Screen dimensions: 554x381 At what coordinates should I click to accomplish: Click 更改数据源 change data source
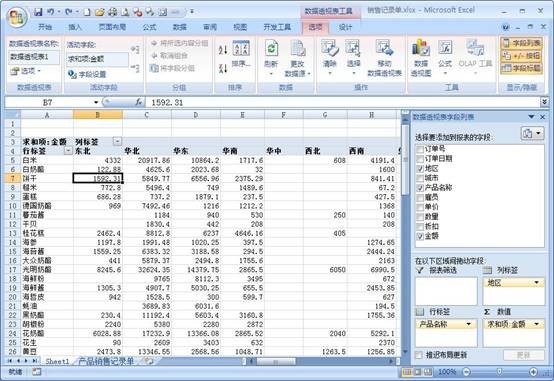297,58
